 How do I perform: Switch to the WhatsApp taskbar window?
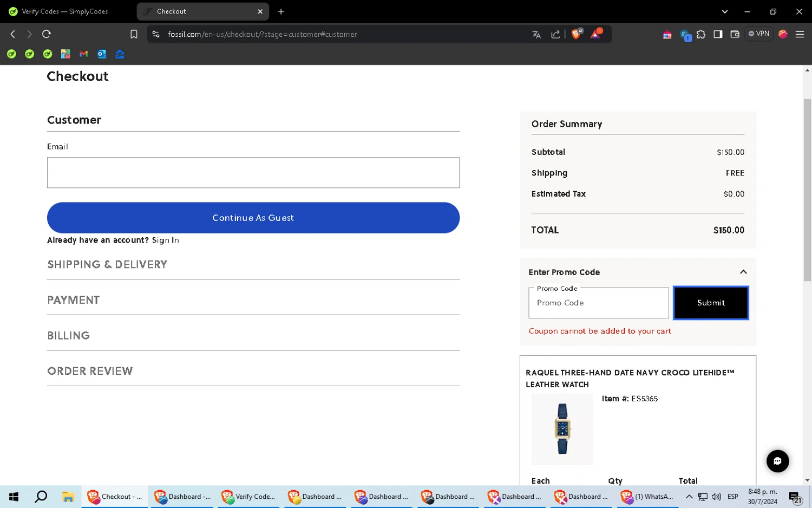click(x=647, y=497)
